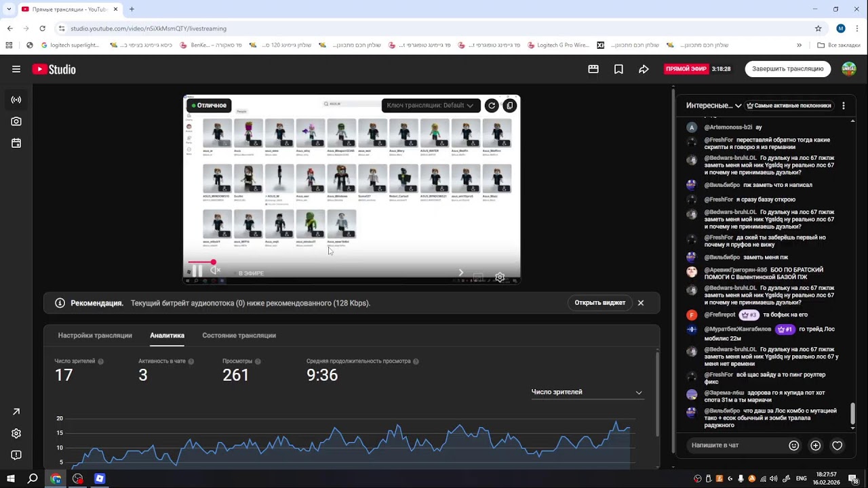Click the recommendation info icon
The height and width of the screenshot is (488, 868).
[60, 303]
